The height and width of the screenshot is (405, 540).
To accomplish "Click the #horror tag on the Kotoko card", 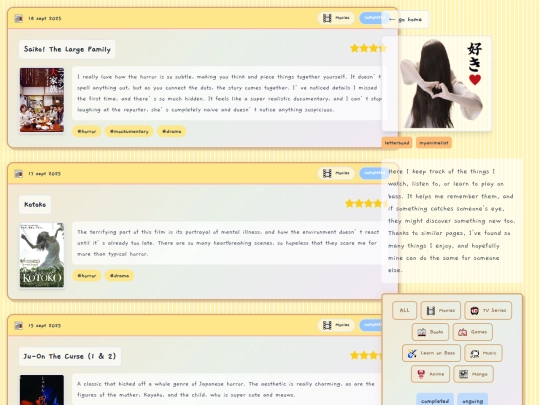I will pos(86,276).
